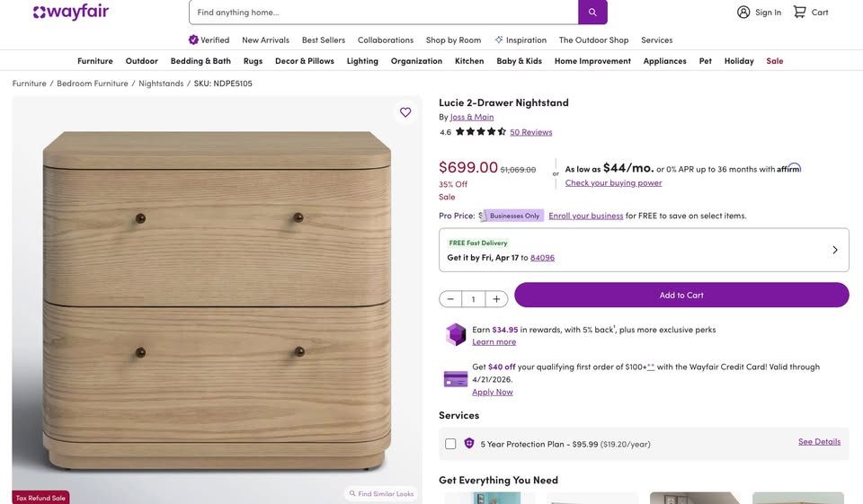Open the shopping Cart icon
The width and height of the screenshot is (863, 504).
point(799,12)
